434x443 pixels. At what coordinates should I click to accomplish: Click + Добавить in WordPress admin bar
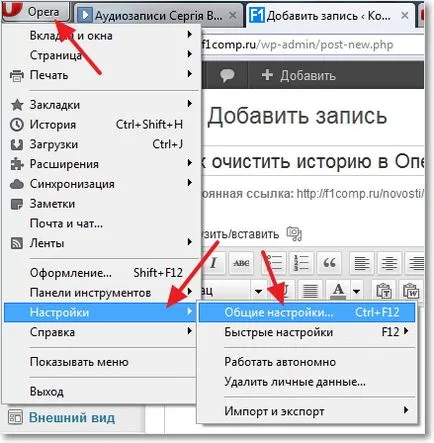(x=298, y=75)
